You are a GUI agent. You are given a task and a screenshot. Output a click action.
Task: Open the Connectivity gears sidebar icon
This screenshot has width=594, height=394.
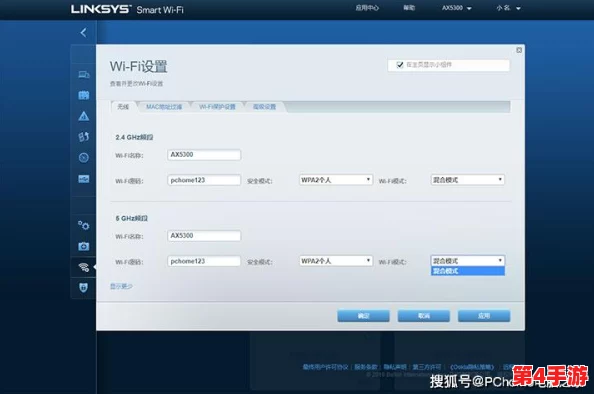[84, 226]
